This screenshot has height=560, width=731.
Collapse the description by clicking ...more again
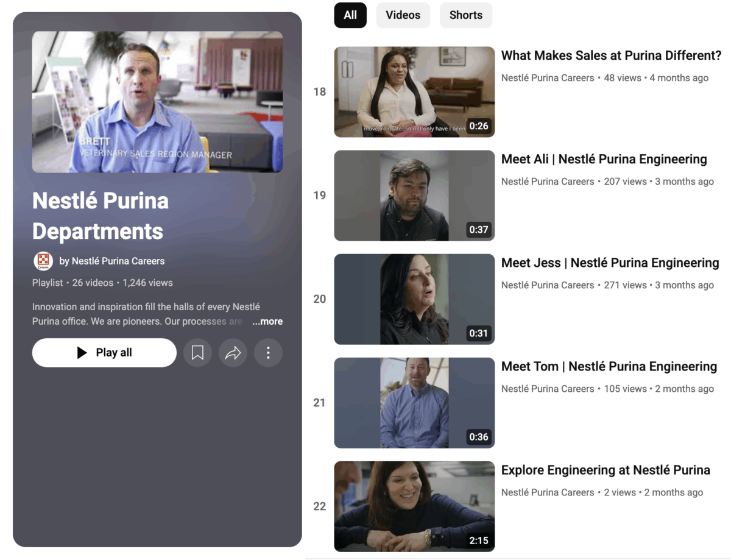click(267, 321)
